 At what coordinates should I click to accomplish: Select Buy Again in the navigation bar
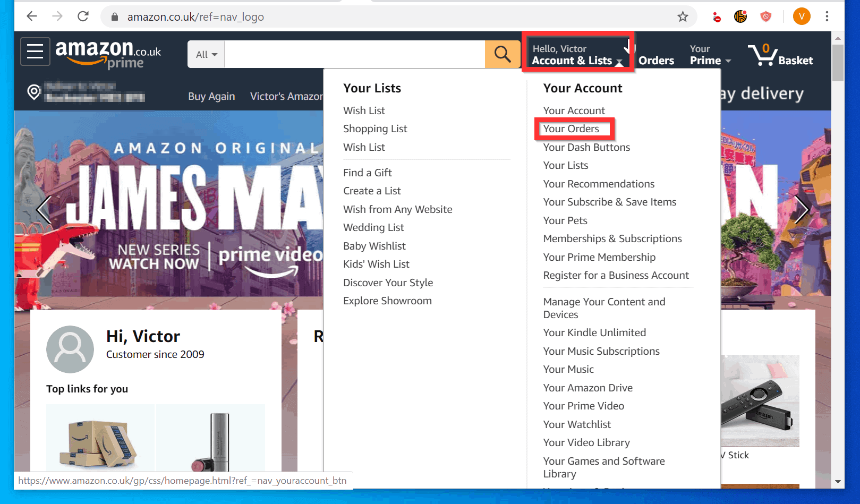click(211, 96)
